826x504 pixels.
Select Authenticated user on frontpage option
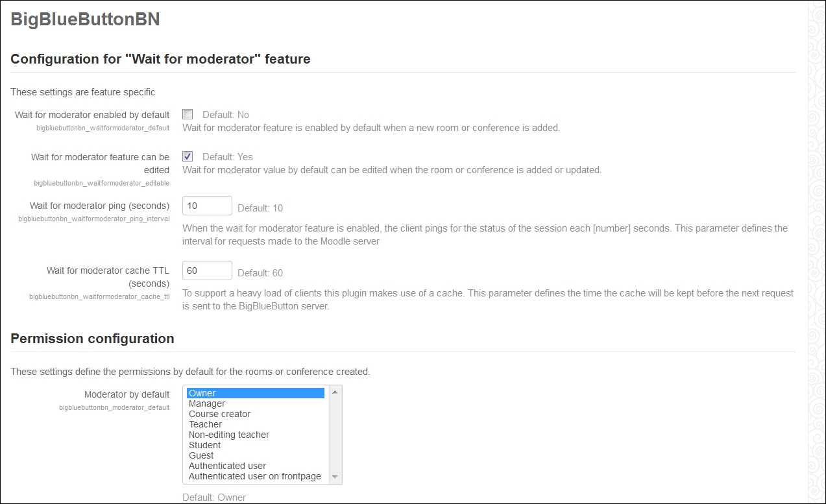point(256,476)
